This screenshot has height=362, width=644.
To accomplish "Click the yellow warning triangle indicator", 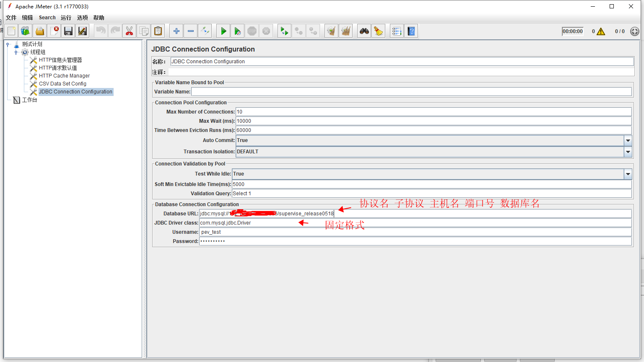I will 601,31.
